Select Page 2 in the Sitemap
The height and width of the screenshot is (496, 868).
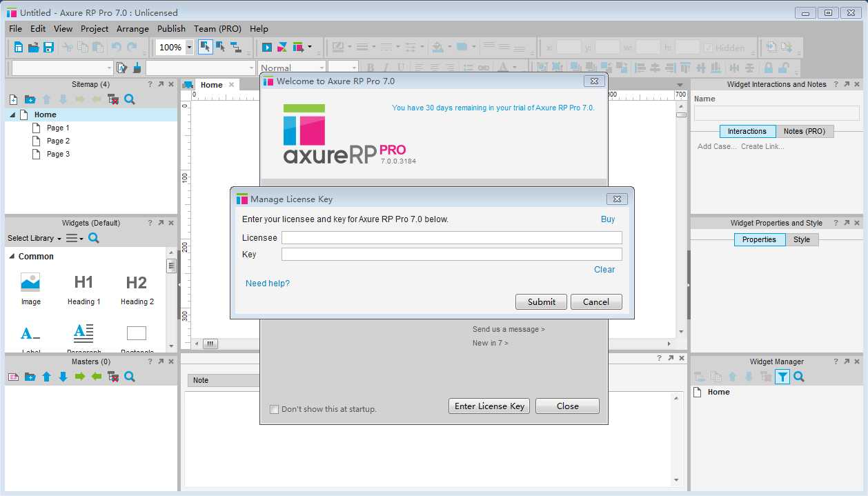point(58,141)
